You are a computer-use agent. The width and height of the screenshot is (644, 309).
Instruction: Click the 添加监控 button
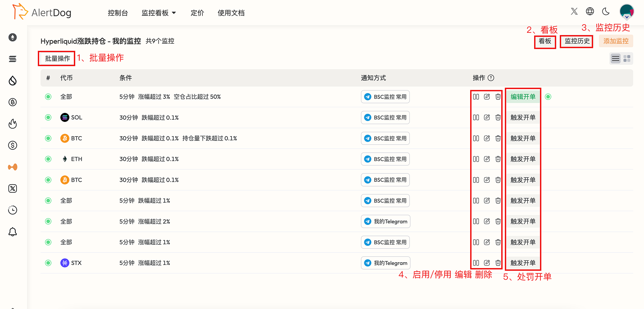pos(616,41)
